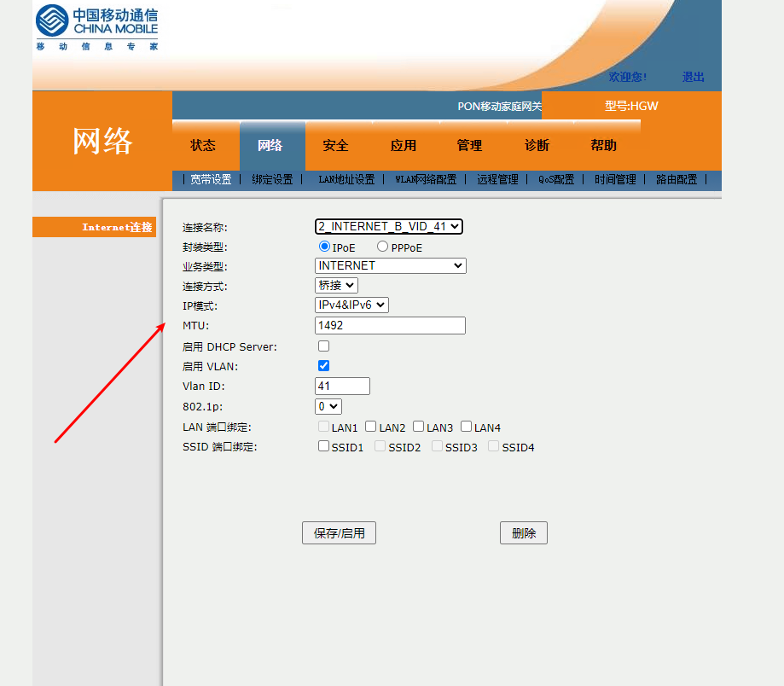Switch to the 状态 tab
The image size is (784, 686).
tap(203, 146)
